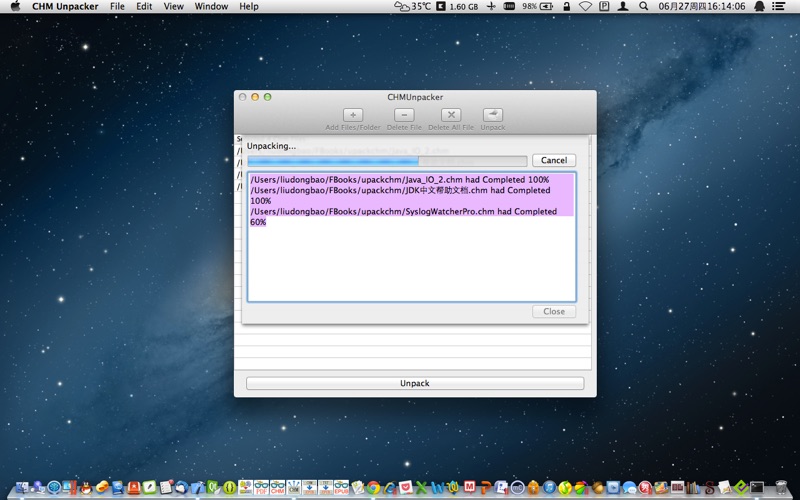The image size is (800, 500).
Task: Open Notification Center list icon
Action: 779,6
